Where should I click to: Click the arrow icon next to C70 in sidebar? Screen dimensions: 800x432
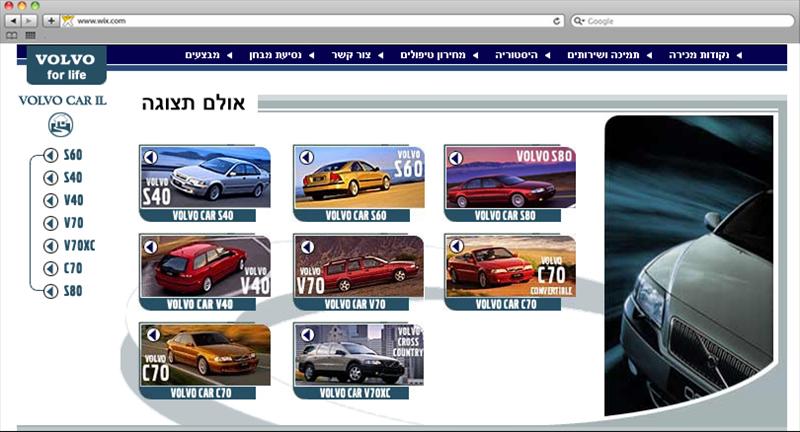(x=51, y=268)
